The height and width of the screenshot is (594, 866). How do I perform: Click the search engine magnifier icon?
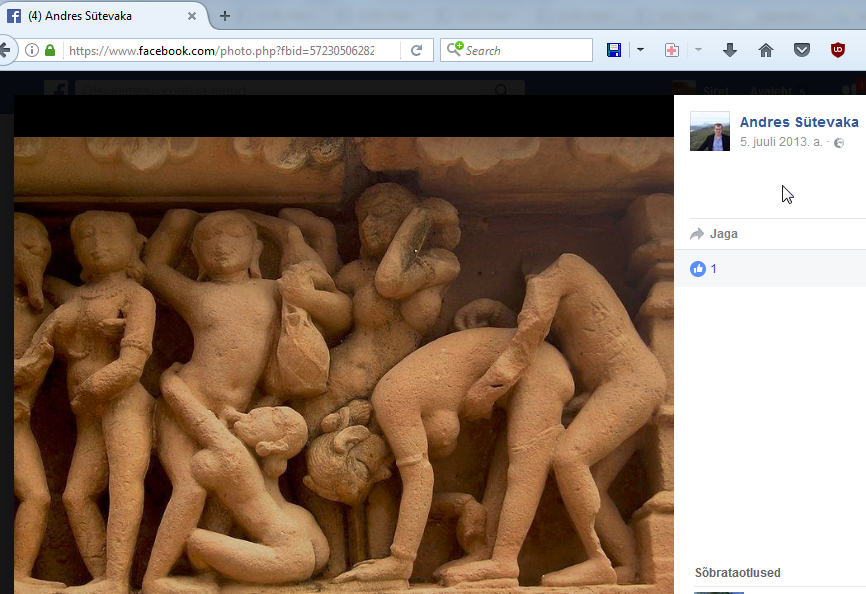click(x=455, y=49)
